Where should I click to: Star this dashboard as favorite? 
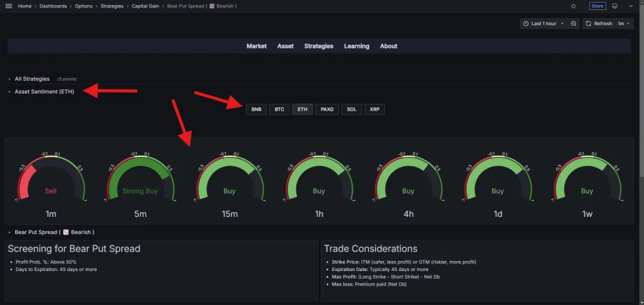[x=574, y=6]
